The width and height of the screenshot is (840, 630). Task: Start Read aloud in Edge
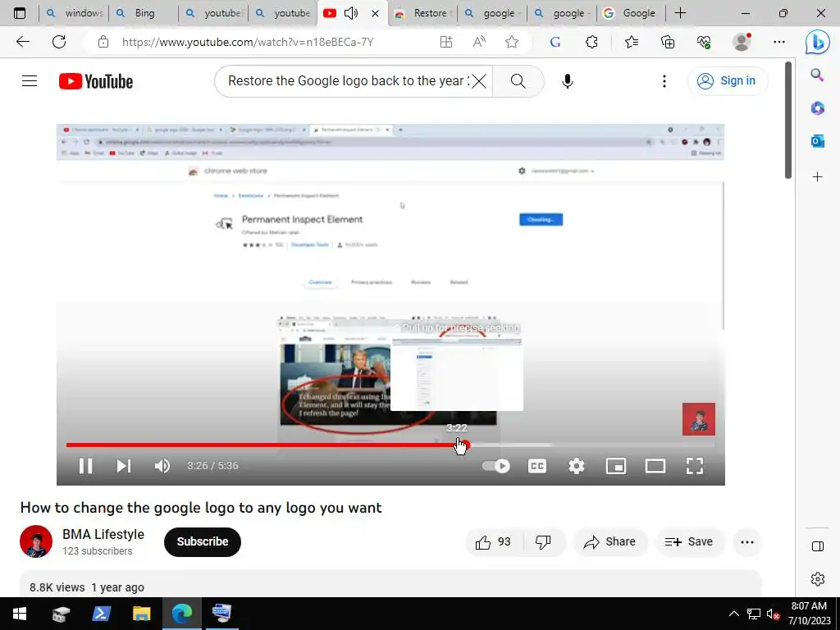[x=479, y=42]
